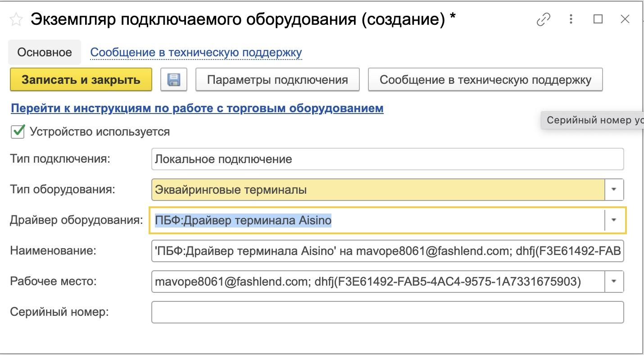Viewport: 644px width, 355px height.
Task: Open link Перейти к инструкциям по работе
Action: (x=197, y=108)
